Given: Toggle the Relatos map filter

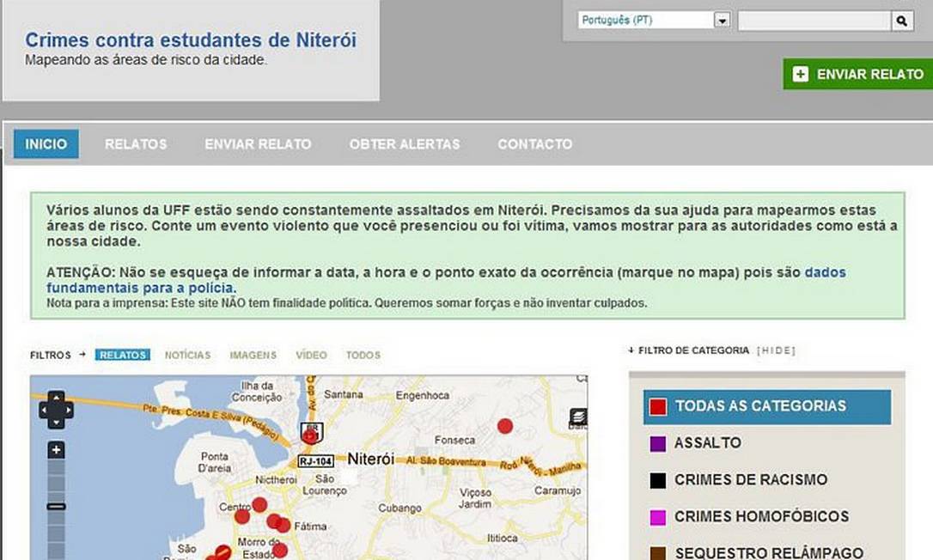Looking at the screenshot, I should [x=123, y=355].
